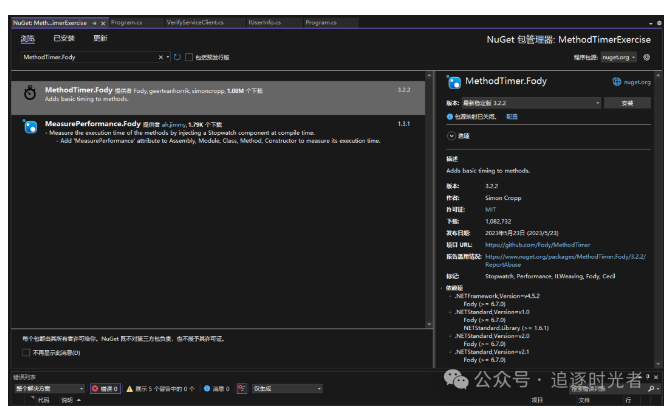Image resolution: width=670 pixels, height=416 pixels.
Task: Sort error list by the project column
Action: pos(537,400)
